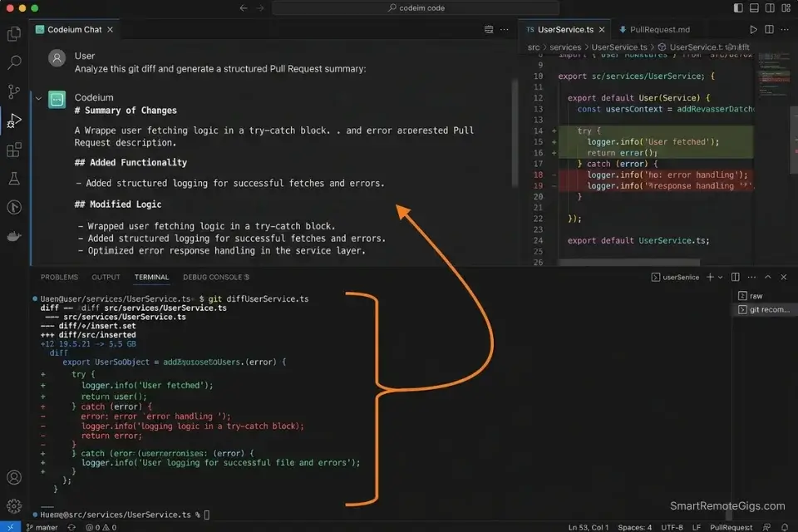Open editor actions with the ellipsis menu
Screen dimensions: 798x532
coord(782,28)
